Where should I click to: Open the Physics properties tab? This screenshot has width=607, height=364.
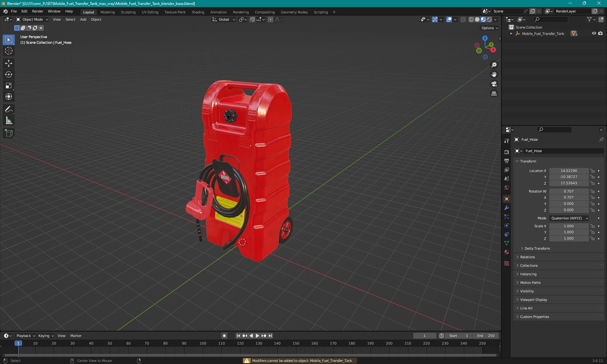507,225
